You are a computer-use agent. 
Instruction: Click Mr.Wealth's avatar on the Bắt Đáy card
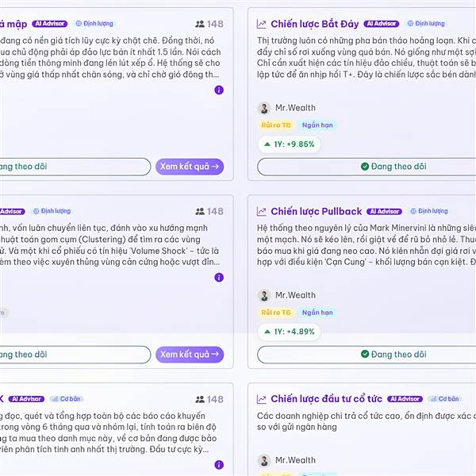[x=264, y=108]
